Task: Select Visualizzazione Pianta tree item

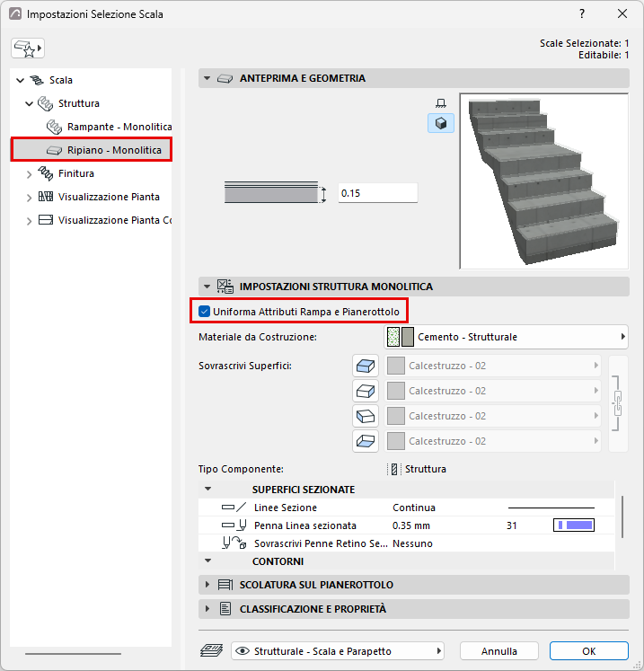Action: click(109, 197)
